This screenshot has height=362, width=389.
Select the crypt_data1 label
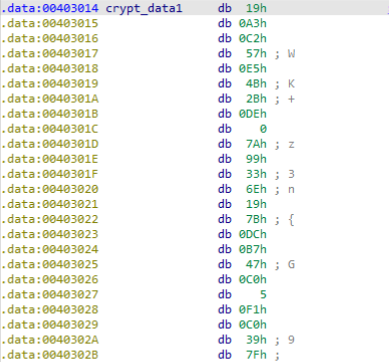point(144,9)
